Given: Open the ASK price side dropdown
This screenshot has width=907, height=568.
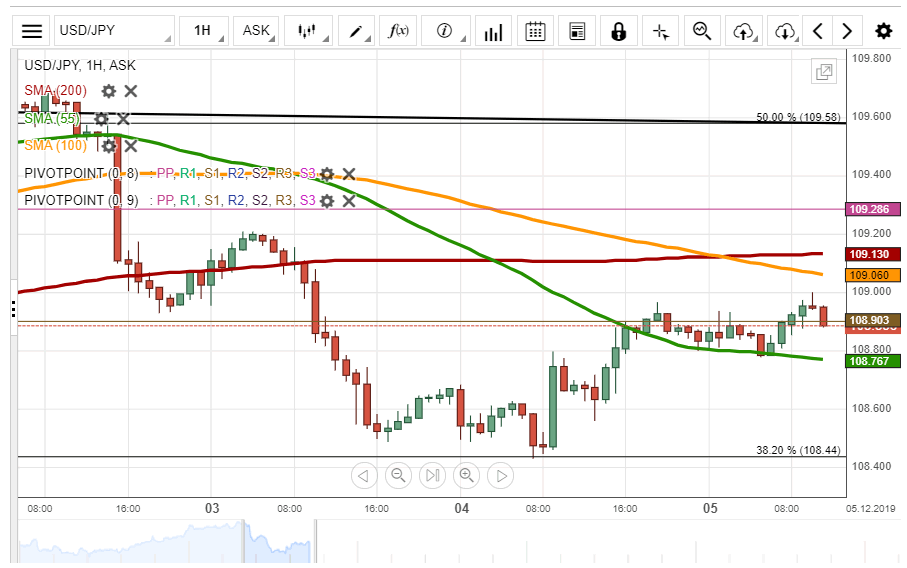Looking at the screenshot, I should coord(256,31).
